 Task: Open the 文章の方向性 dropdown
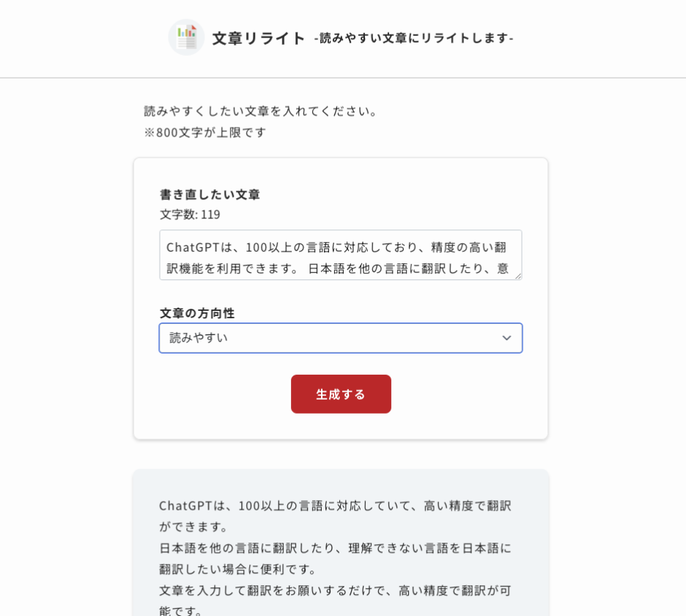[x=341, y=338]
